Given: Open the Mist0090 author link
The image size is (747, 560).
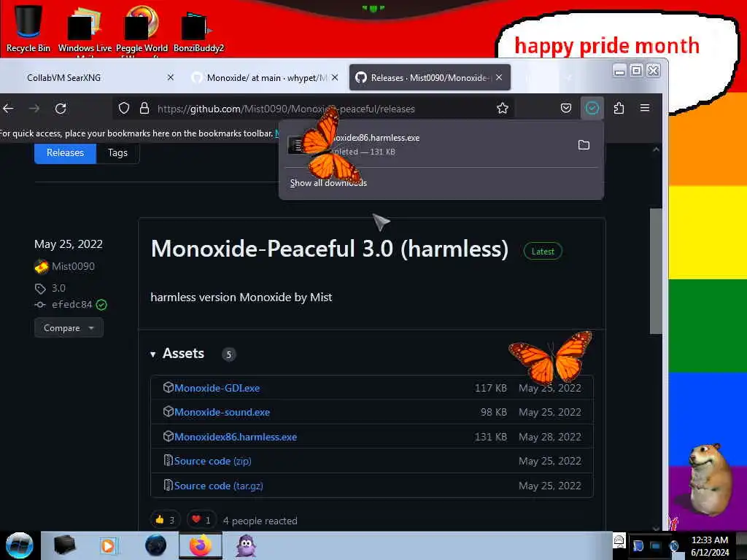Looking at the screenshot, I should tap(73, 266).
